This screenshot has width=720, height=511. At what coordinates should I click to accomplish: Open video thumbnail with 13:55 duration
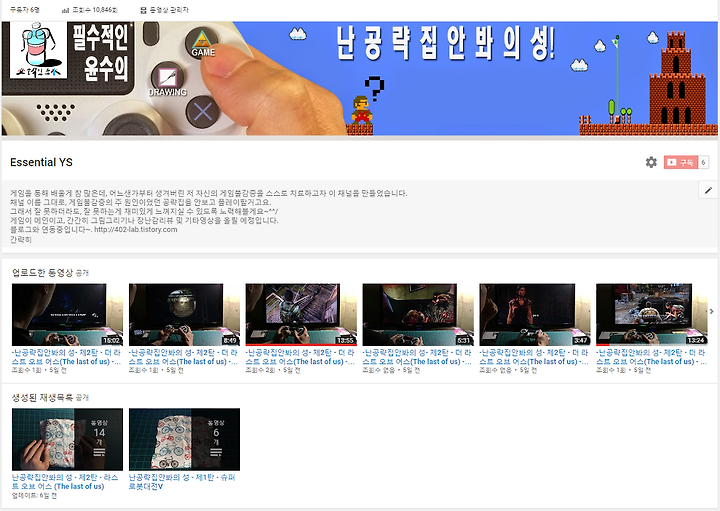click(x=301, y=314)
